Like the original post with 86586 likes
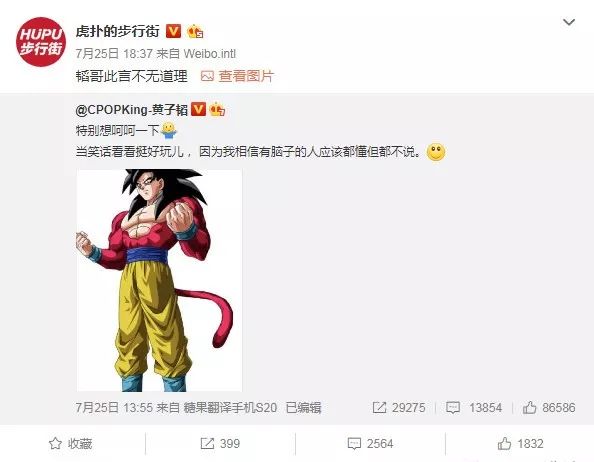 [x=549, y=407]
